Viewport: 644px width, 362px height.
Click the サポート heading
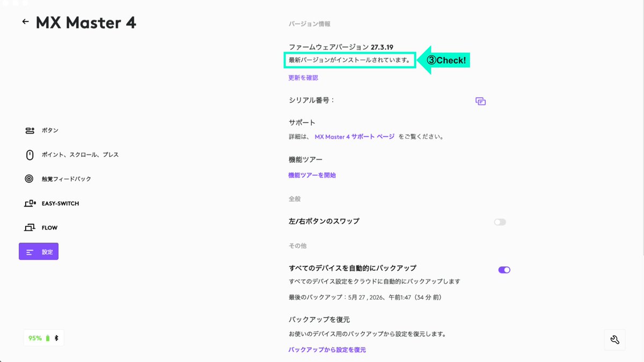point(302,123)
